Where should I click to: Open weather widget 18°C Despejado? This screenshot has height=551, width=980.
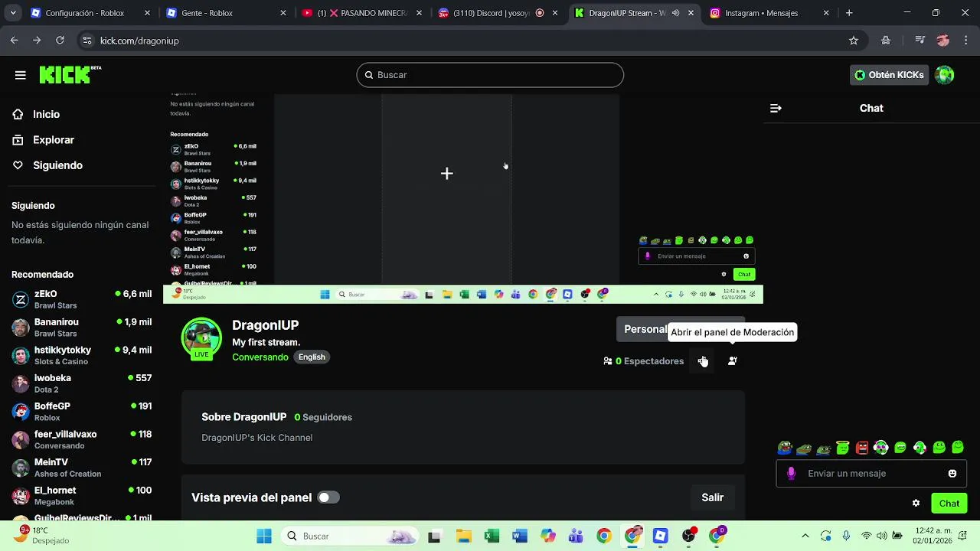pos(44,536)
